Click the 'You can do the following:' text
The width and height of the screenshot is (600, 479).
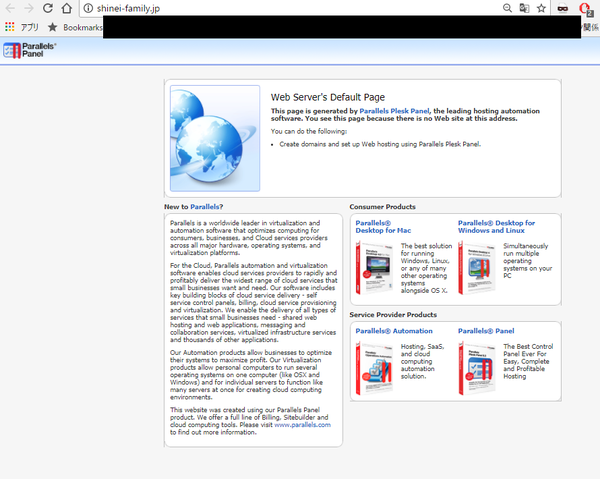click(309, 131)
